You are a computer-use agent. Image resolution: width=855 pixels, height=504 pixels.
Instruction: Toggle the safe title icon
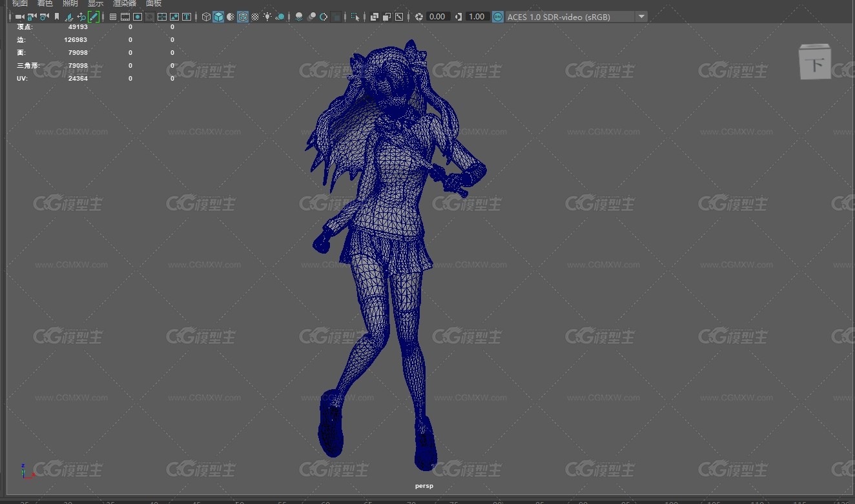187,17
